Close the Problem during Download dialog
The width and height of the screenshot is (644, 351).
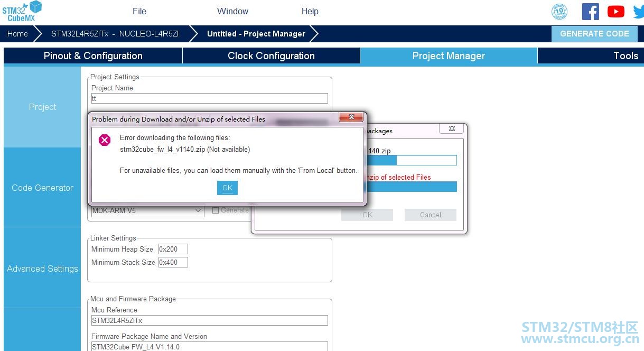click(351, 117)
